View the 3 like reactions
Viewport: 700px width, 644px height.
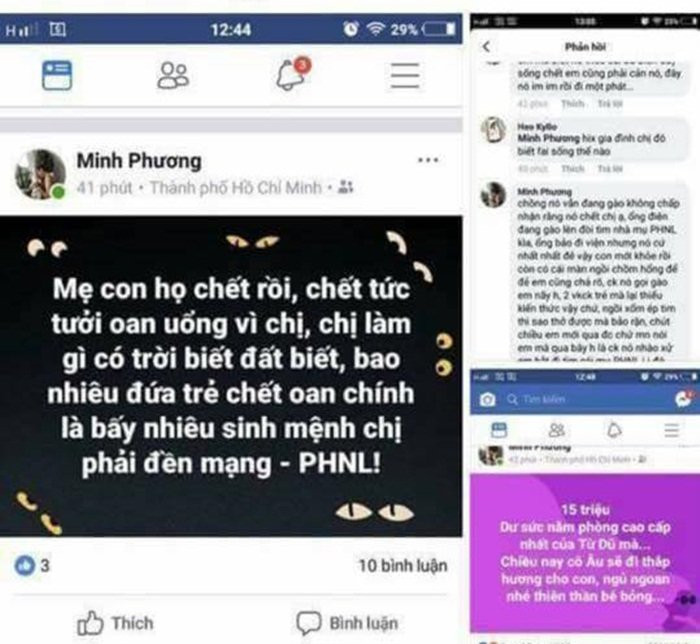(32, 565)
